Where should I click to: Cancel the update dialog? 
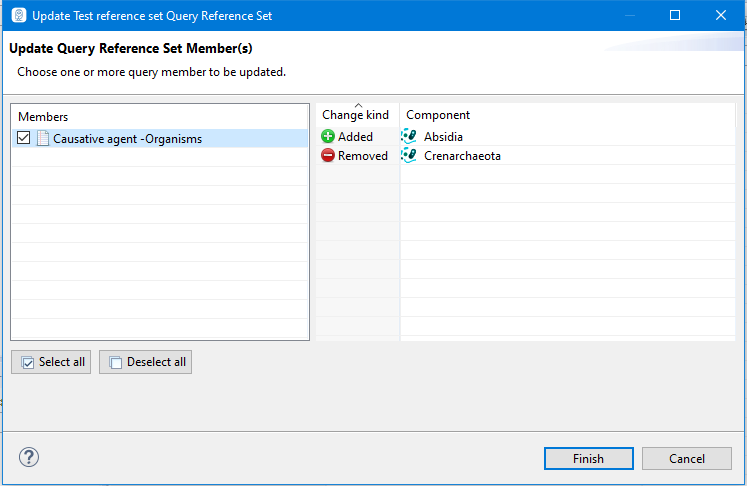tap(687, 459)
